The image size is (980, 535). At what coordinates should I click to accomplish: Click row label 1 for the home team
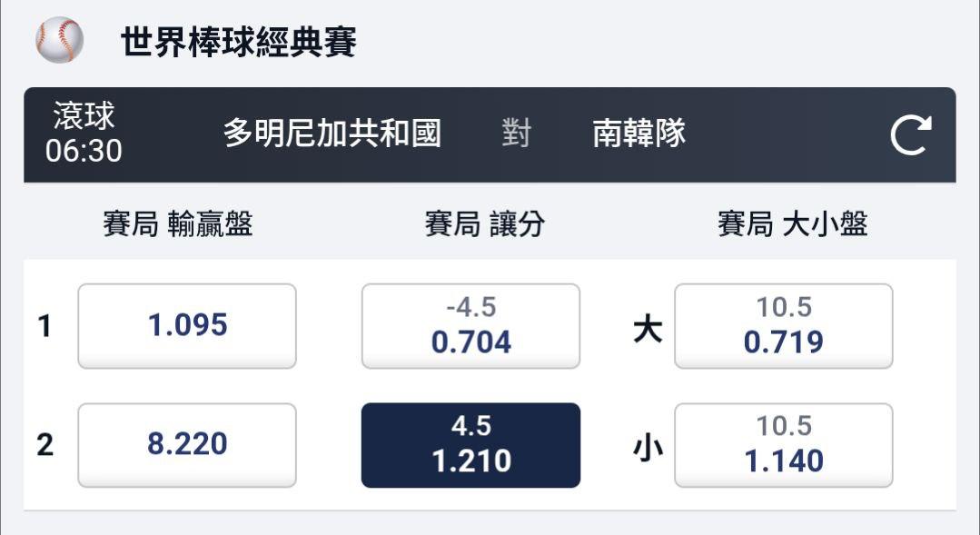click(45, 327)
